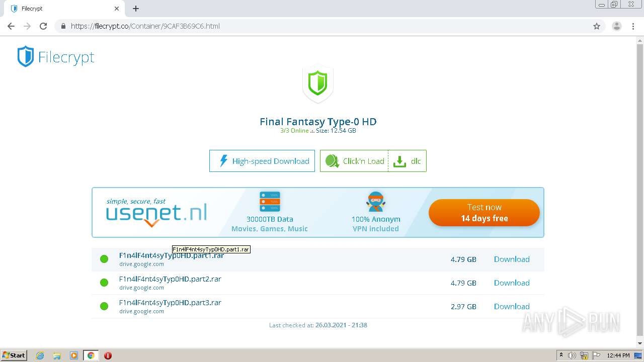Click the green status dot for part3.rar
This screenshot has height=362, width=644.
pos(104,306)
